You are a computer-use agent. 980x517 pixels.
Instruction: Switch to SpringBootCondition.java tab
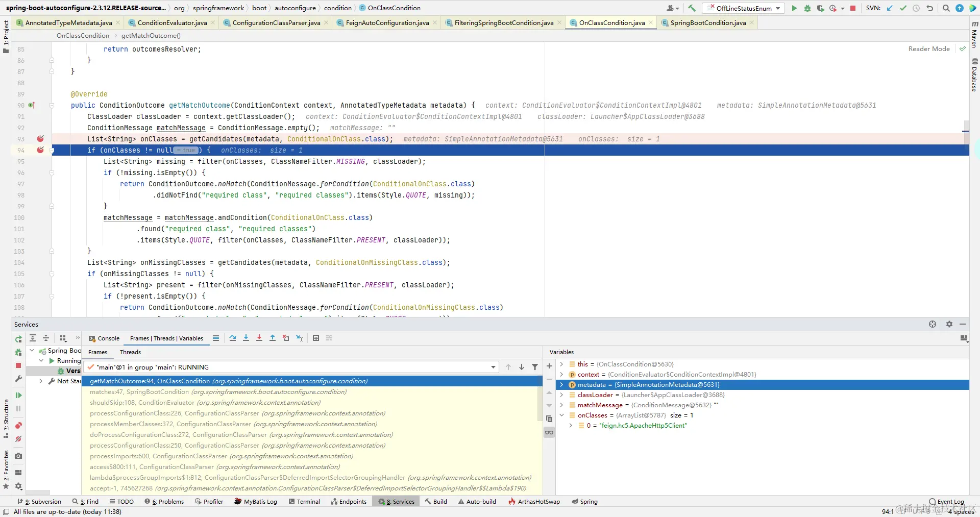pos(707,23)
